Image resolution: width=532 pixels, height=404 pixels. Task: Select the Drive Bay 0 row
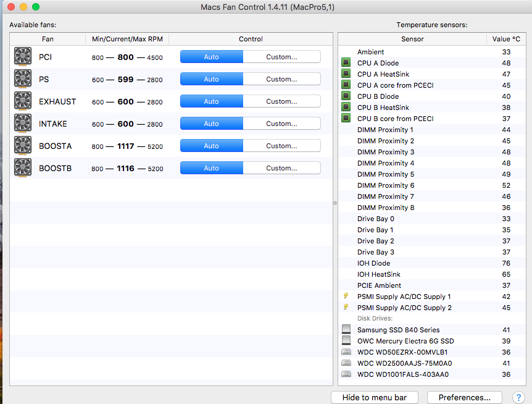432,219
